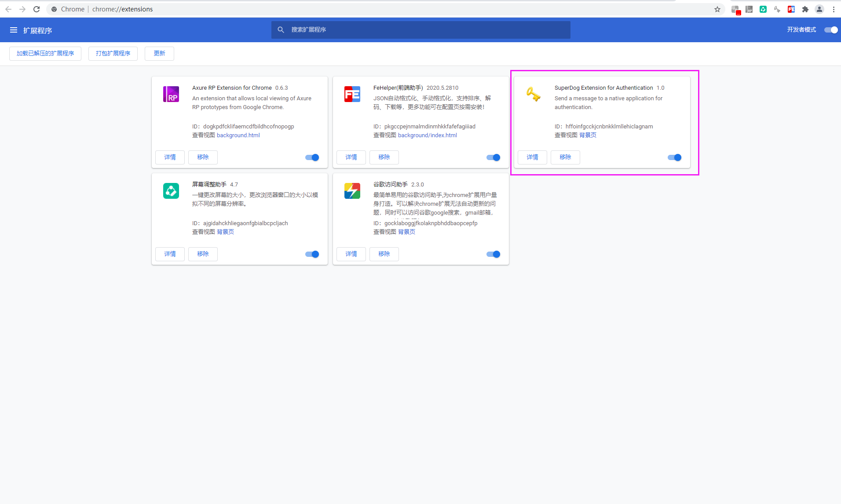Click the bookmark star icon
The width and height of the screenshot is (841, 504).
pyautogui.click(x=717, y=9)
